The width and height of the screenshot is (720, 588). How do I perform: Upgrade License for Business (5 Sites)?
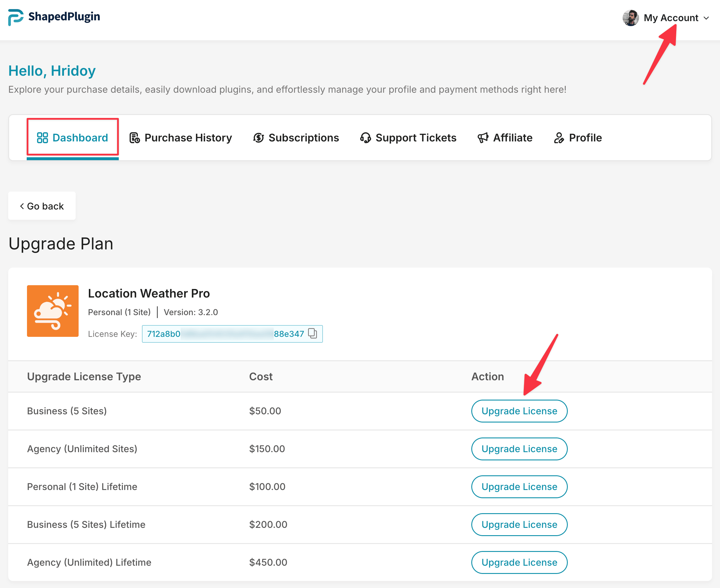pyautogui.click(x=519, y=411)
